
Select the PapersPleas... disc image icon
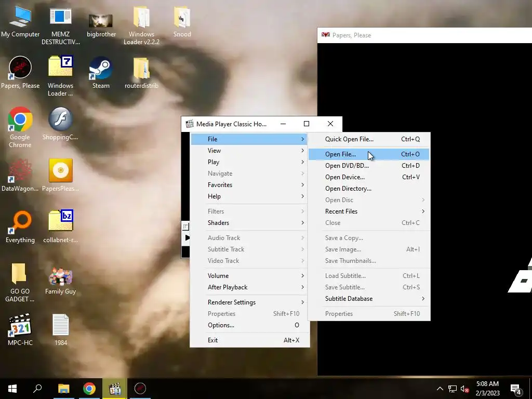pyautogui.click(x=60, y=175)
